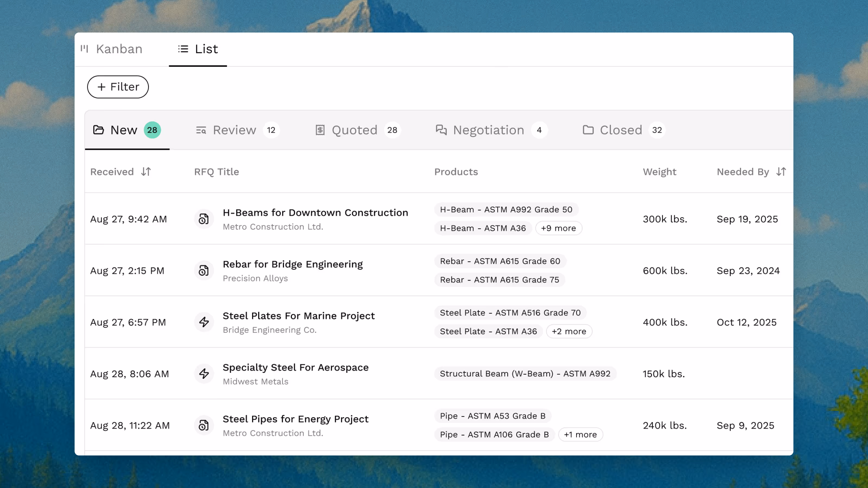Click the lightning icon beside Steel Plates RFQ

pos(203,322)
